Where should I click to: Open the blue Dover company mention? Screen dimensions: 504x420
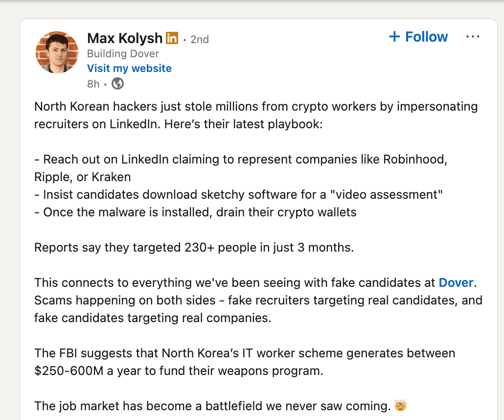(x=456, y=282)
